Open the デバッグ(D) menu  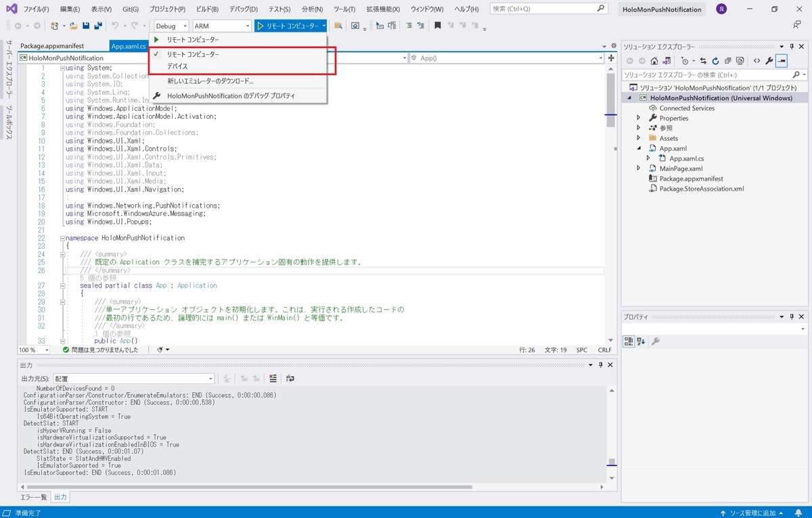tap(244, 9)
